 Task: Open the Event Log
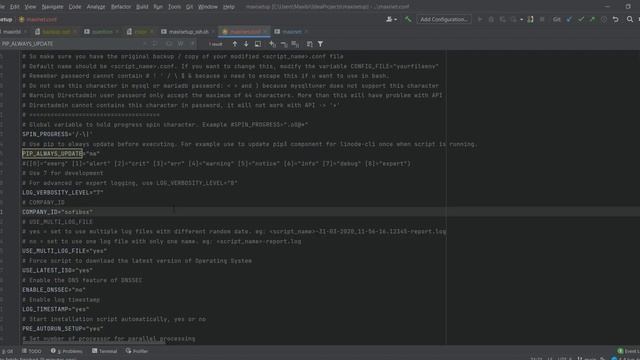tap(629, 351)
